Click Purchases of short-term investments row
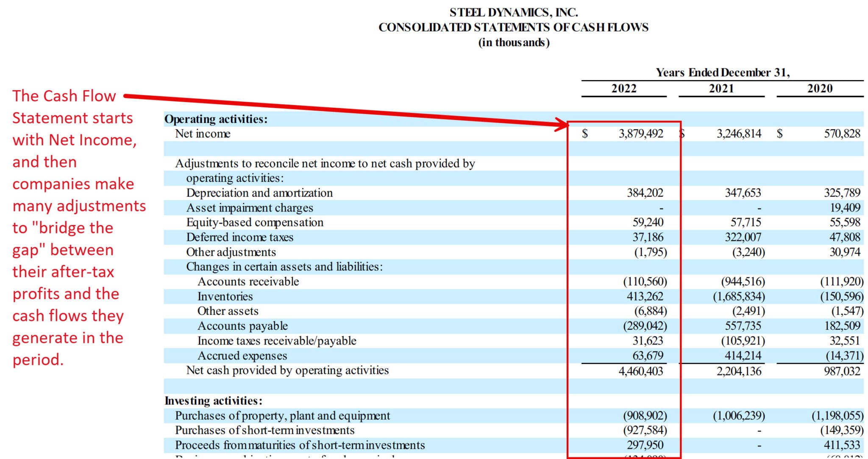The width and height of the screenshot is (868, 459). 264,430
